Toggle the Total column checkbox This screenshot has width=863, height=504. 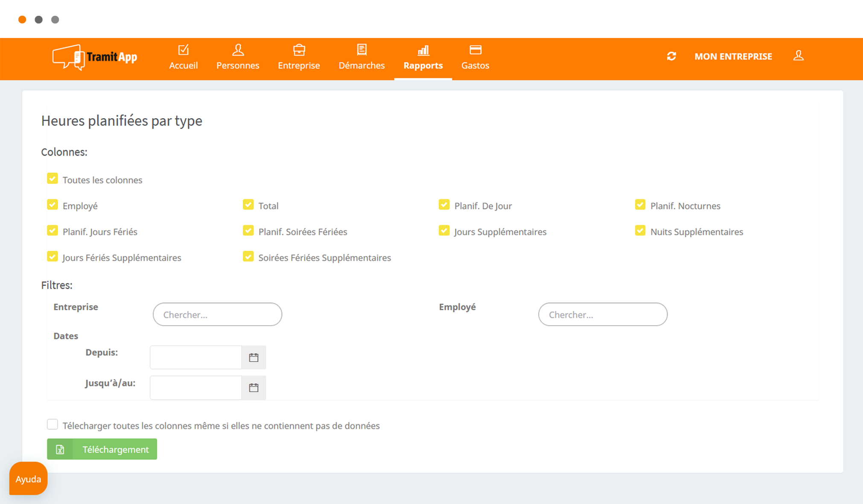pyautogui.click(x=248, y=205)
